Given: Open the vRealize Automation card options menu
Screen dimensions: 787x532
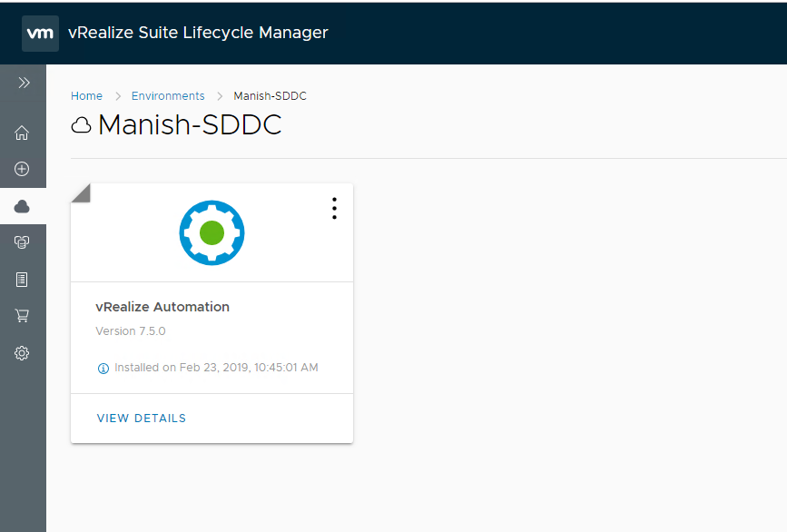Looking at the screenshot, I should pos(334,209).
